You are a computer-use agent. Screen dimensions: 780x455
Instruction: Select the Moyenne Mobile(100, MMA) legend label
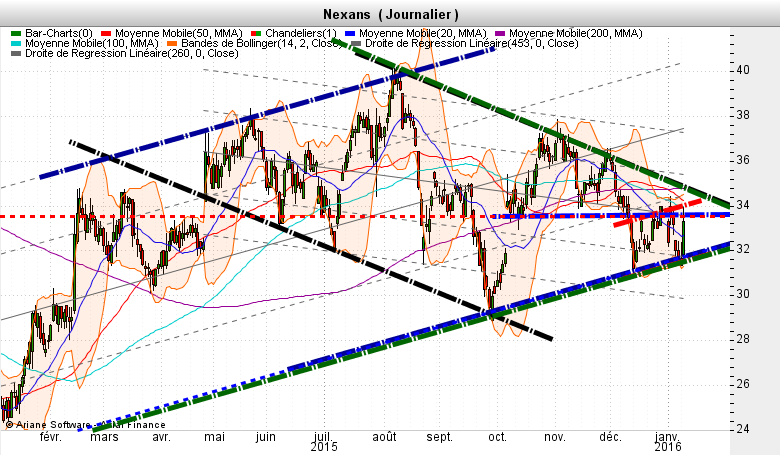(x=92, y=43)
